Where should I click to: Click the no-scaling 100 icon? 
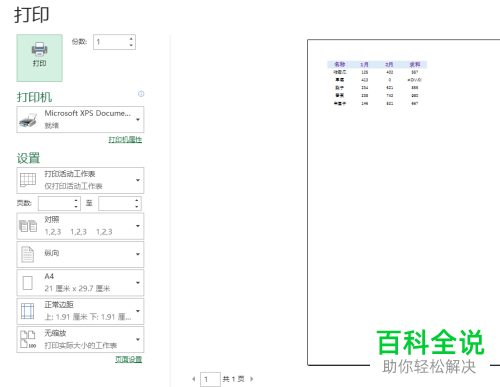point(28,339)
